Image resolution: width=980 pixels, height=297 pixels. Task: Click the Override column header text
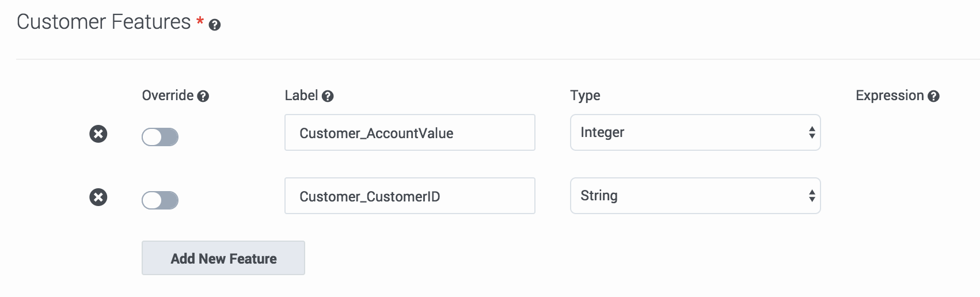click(x=168, y=96)
